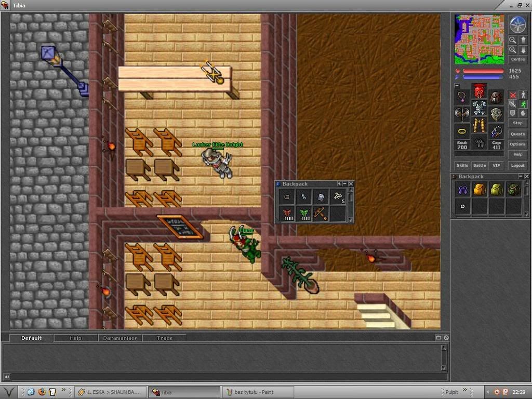The height and width of the screenshot is (399, 532).
Task: Click the compass rose navigation control
Action: coord(517,25)
